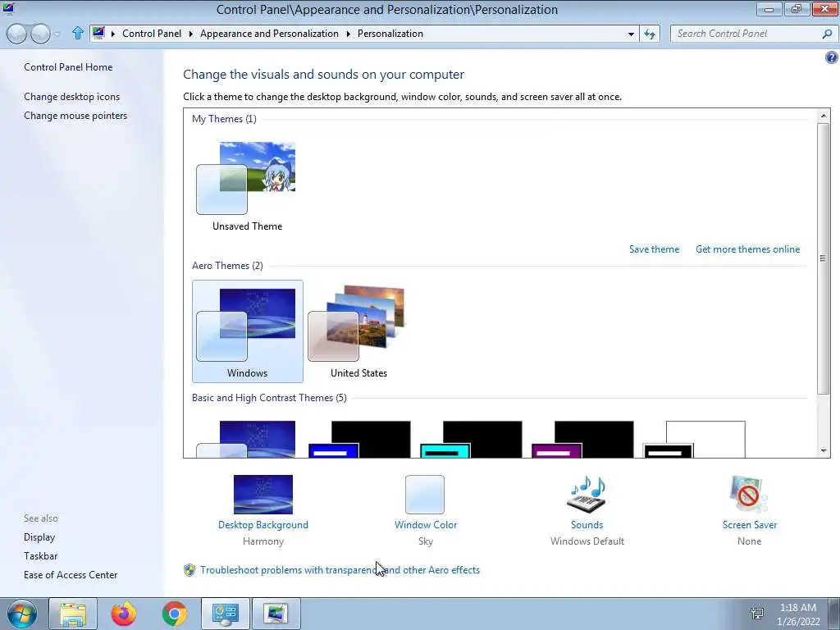Image resolution: width=840 pixels, height=630 pixels.
Task: Click the blue Up arrow icon
Action: [x=78, y=33]
